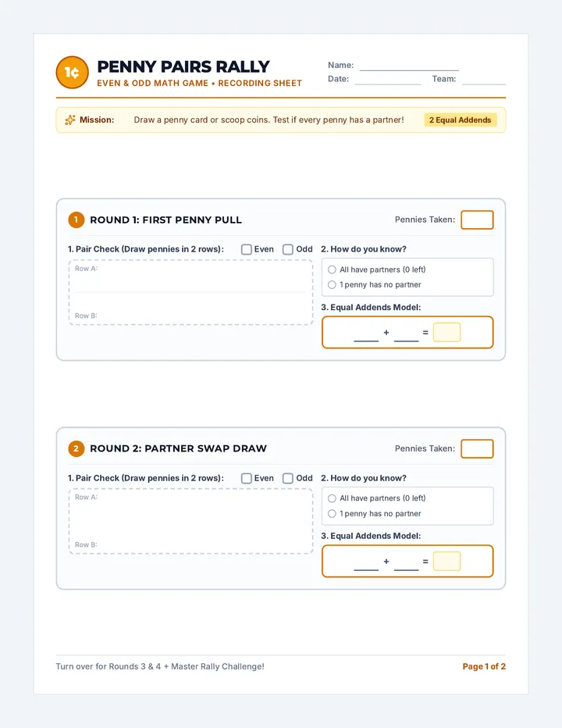The width and height of the screenshot is (562, 728).
Task: Check the Odd box in Round 1
Action: (288, 249)
